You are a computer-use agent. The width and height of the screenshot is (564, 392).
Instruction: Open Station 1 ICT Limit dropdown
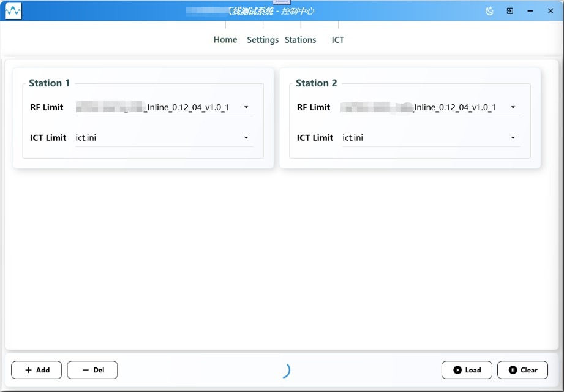pyautogui.click(x=246, y=138)
